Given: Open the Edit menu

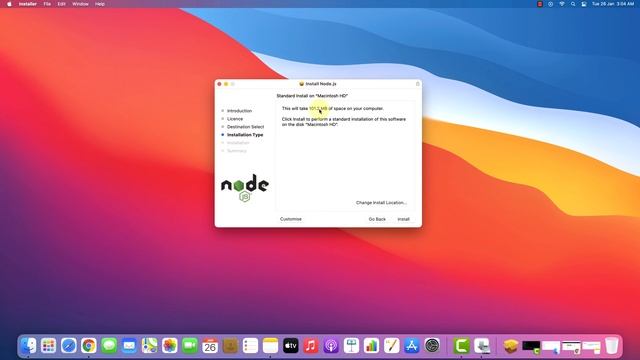Looking at the screenshot, I should coord(61,4).
